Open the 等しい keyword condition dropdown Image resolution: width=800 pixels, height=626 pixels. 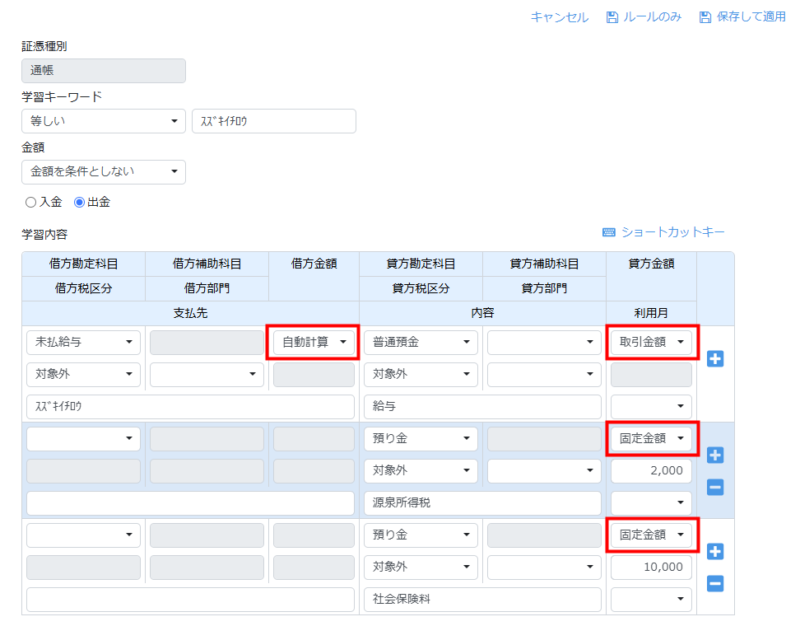pyautogui.click(x=103, y=121)
